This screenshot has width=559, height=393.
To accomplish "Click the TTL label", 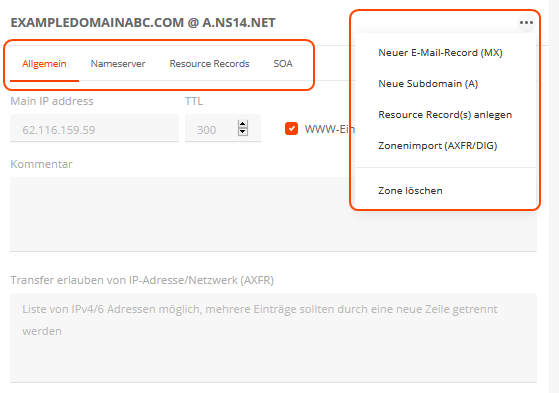I will point(194,101).
